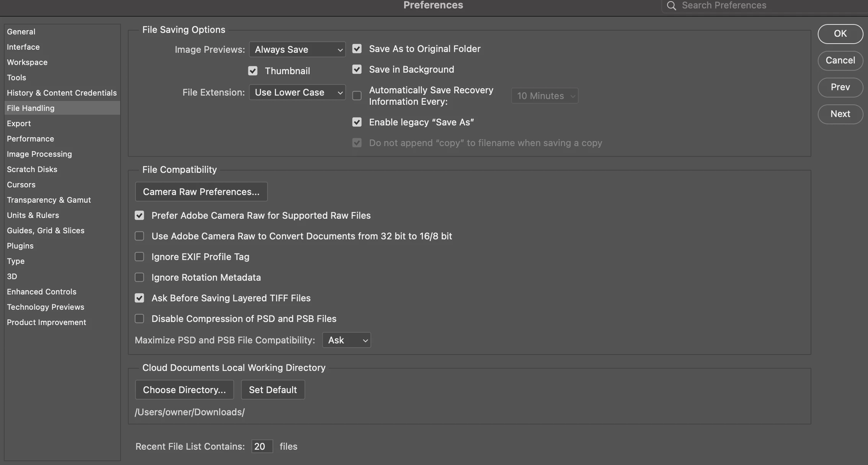Image resolution: width=868 pixels, height=465 pixels.
Task: Toggle Disable Compression of PSD and PSB
Action: (x=139, y=319)
